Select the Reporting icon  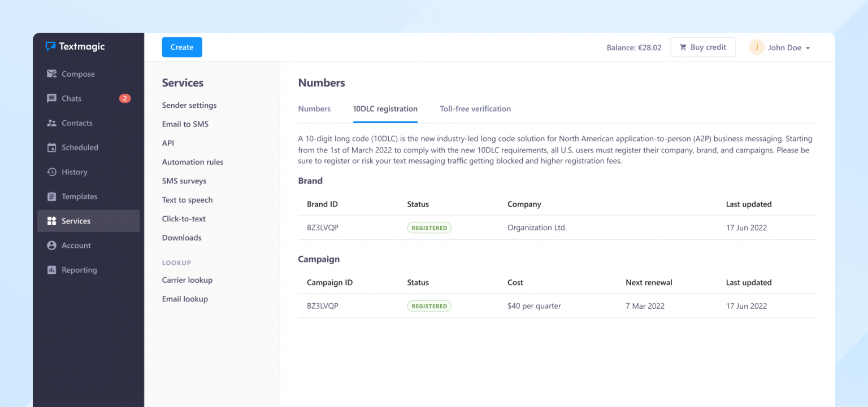click(x=52, y=270)
